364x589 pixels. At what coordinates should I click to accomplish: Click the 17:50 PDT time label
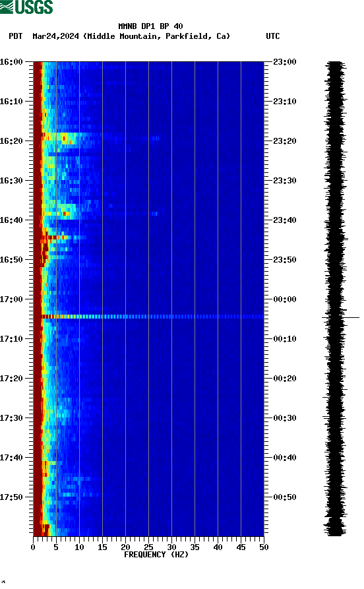click(11, 497)
